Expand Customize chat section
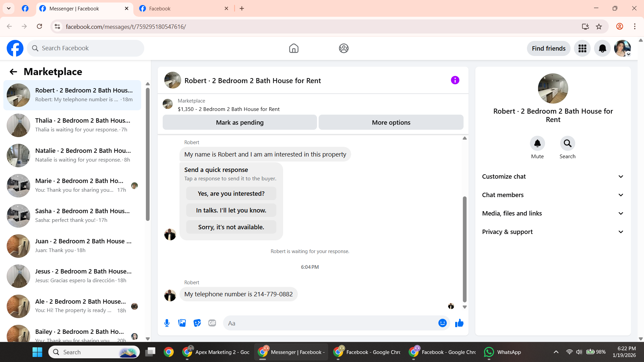 (553, 177)
